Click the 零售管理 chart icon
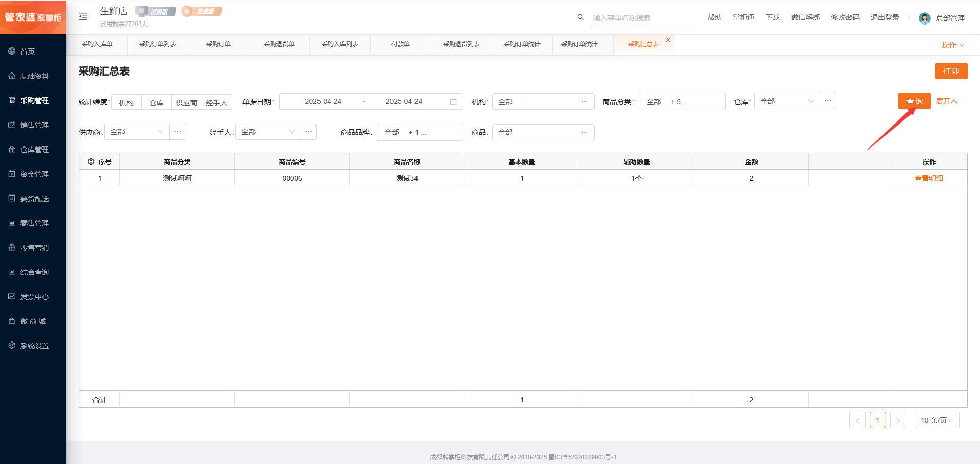 pos(12,223)
